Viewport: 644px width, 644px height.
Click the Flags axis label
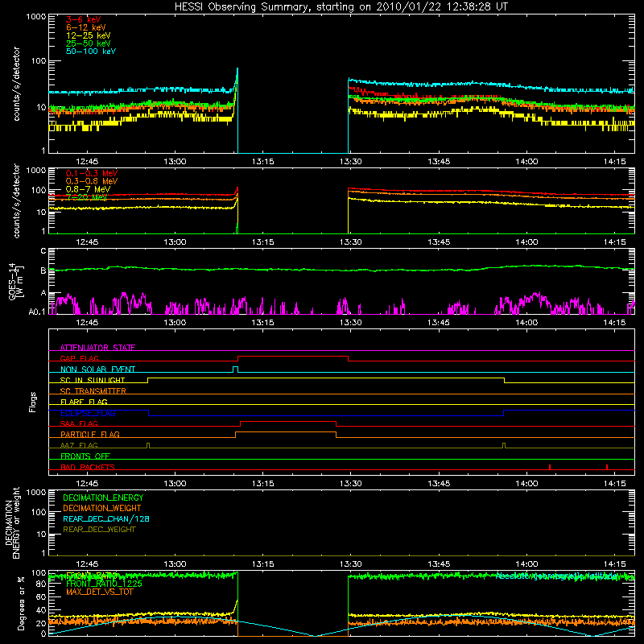click(x=33, y=402)
